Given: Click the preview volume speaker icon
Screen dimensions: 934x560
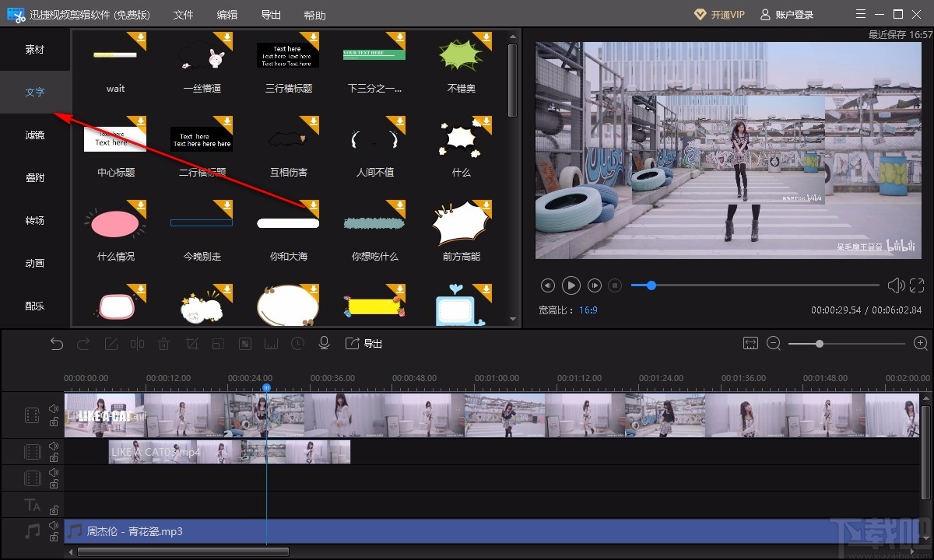Looking at the screenshot, I should click(x=896, y=285).
